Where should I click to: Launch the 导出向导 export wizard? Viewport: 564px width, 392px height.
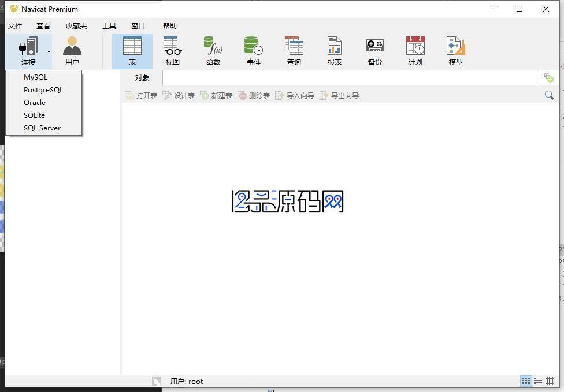tap(340, 96)
